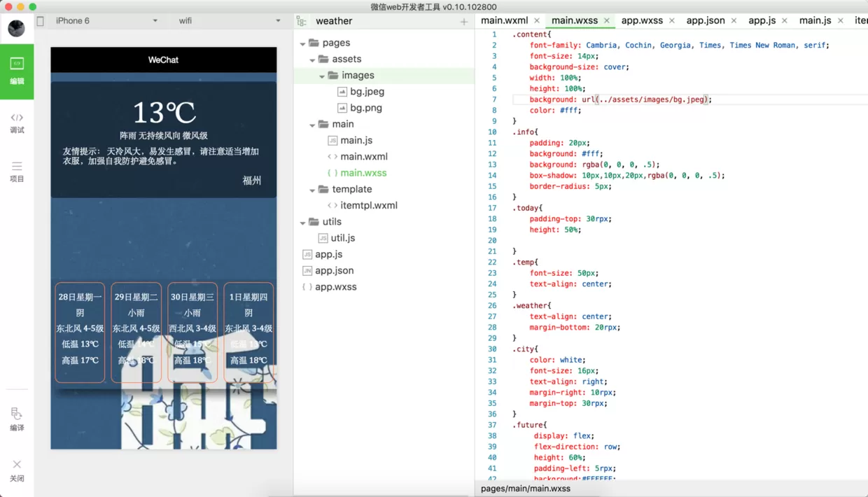Select the weather project root label
Image resolution: width=868 pixels, height=497 pixels.
point(334,22)
